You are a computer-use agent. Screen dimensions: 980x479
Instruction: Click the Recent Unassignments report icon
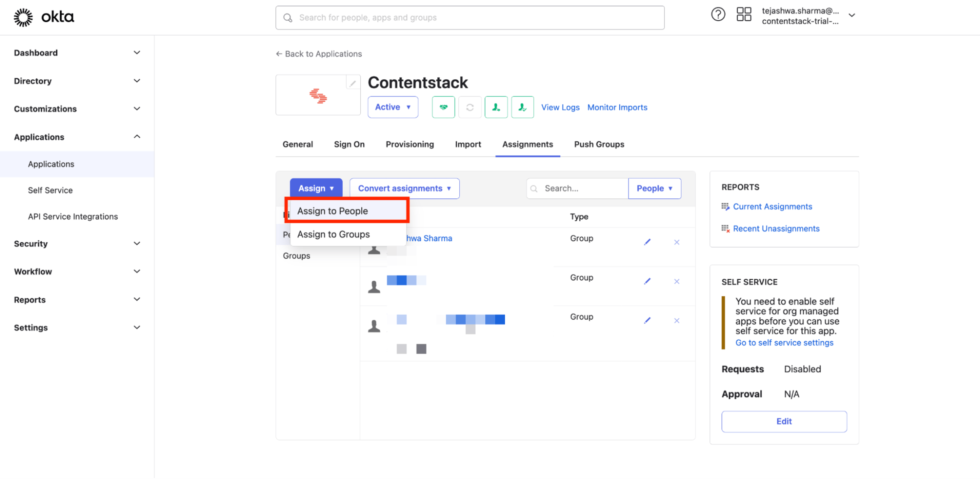click(726, 229)
